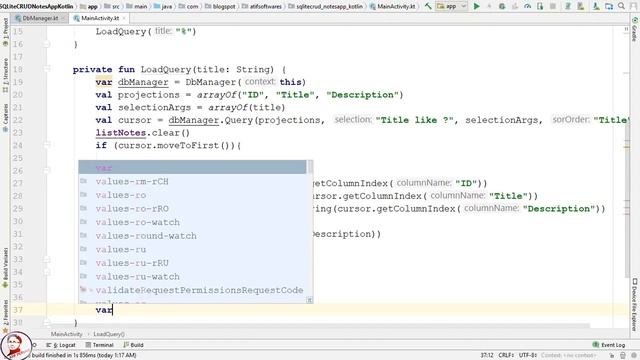
Task: Click the Make Project hammer icon
Action: tap(428, 6)
